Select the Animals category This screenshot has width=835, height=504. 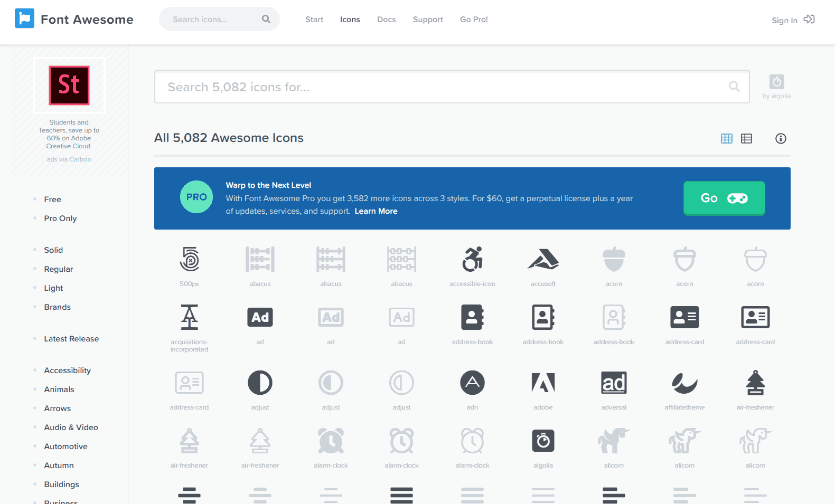pos(59,389)
